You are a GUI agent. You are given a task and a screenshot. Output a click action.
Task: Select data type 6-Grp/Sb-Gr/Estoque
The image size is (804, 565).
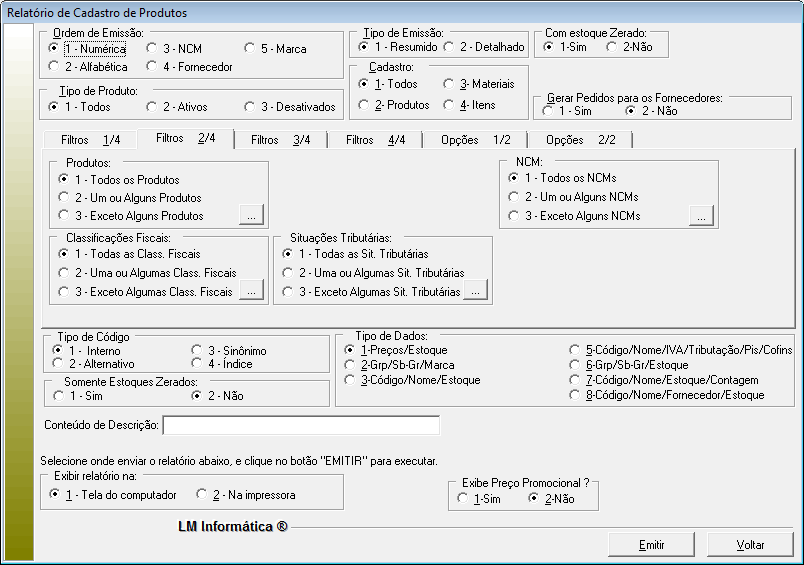[x=575, y=365]
